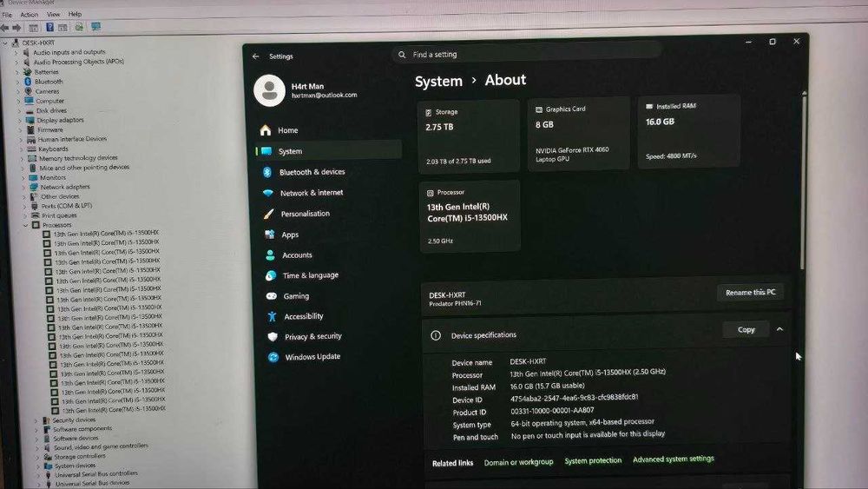Collapse the DESK-HXRT root node

pyautogui.click(x=5, y=43)
